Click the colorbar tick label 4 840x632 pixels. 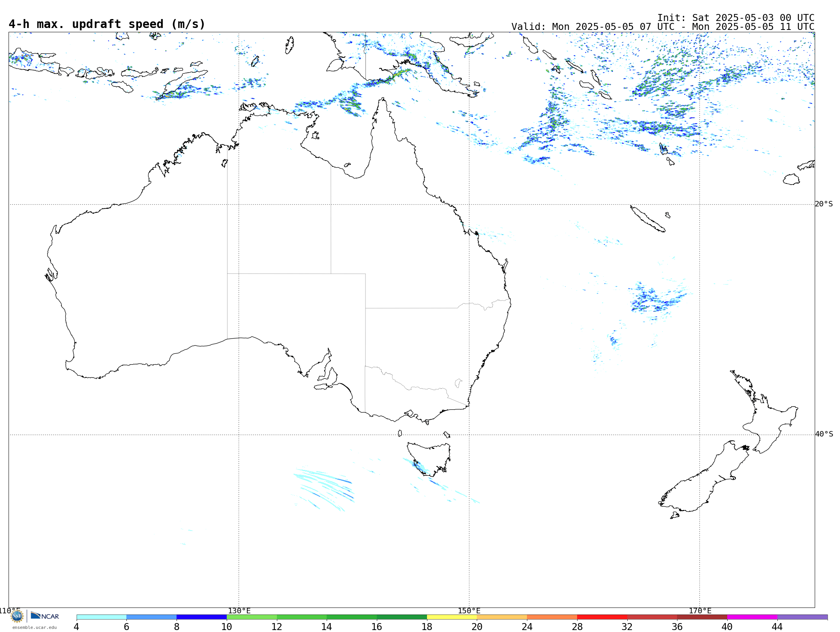coord(77,627)
